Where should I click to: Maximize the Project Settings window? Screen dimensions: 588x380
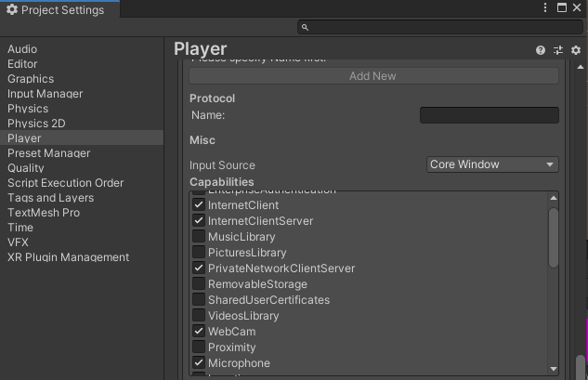[562, 7]
